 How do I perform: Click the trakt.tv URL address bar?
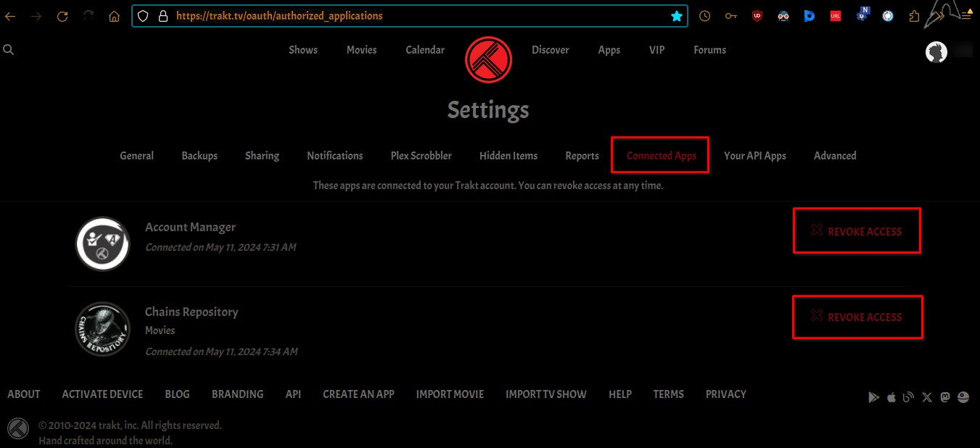pos(408,16)
